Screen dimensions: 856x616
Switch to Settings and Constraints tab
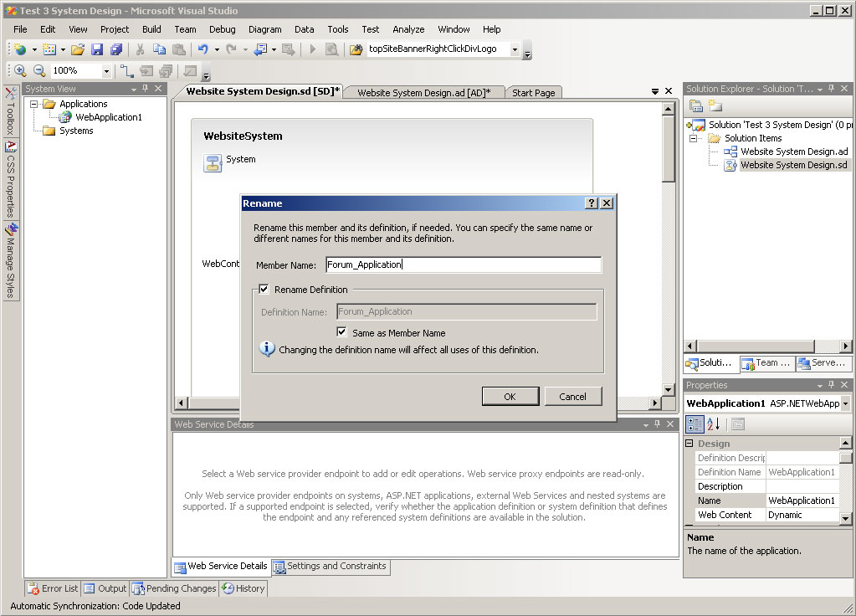[x=331, y=567]
